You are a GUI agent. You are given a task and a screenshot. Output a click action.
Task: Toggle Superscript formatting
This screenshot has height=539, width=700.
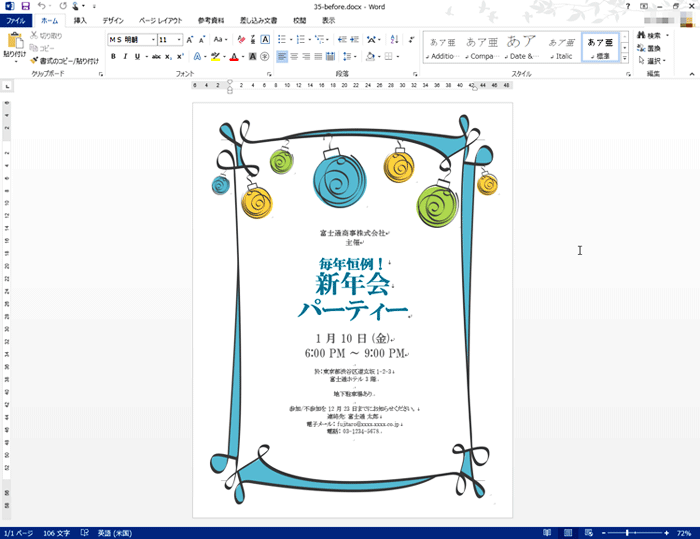tap(180, 57)
